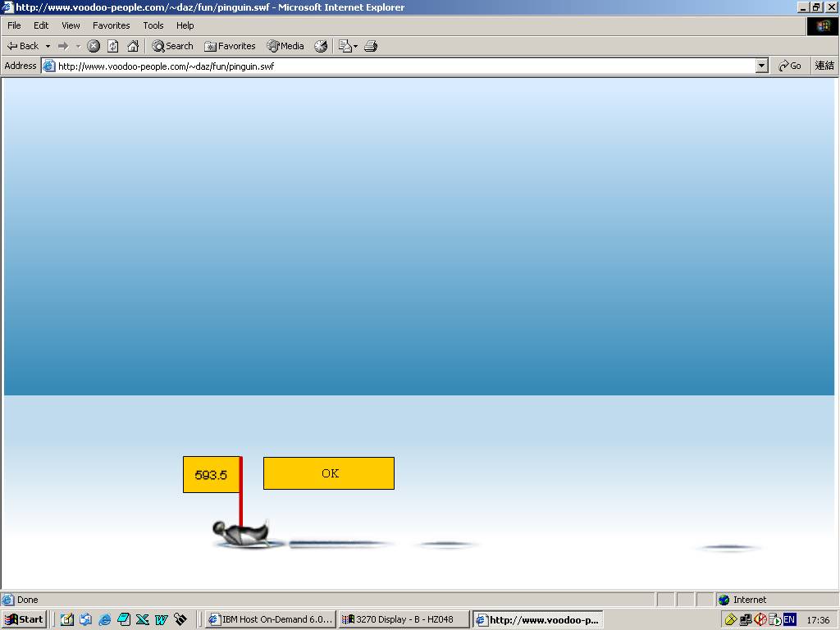This screenshot has width=840, height=630.
Task: Open the Search toolbar button
Action: pyautogui.click(x=172, y=46)
